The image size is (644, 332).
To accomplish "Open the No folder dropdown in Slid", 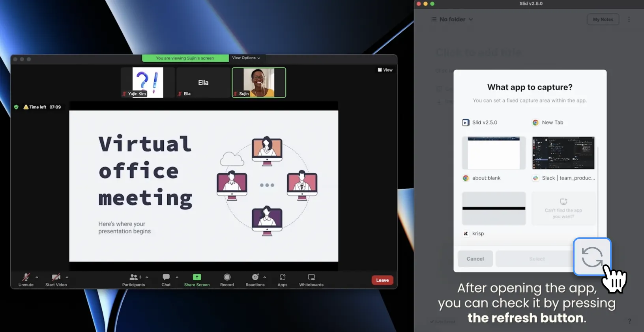I will 452,19.
